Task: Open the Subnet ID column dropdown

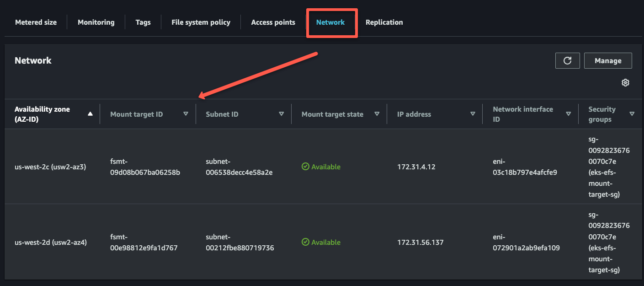Action: click(282, 113)
